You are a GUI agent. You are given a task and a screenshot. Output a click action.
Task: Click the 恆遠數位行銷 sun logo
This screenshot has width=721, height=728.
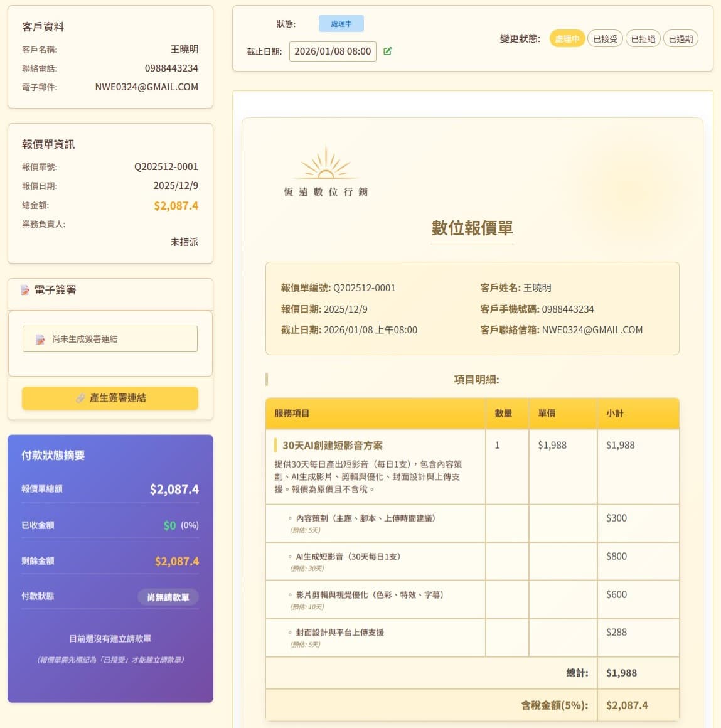pyautogui.click(x=325, y=164)
